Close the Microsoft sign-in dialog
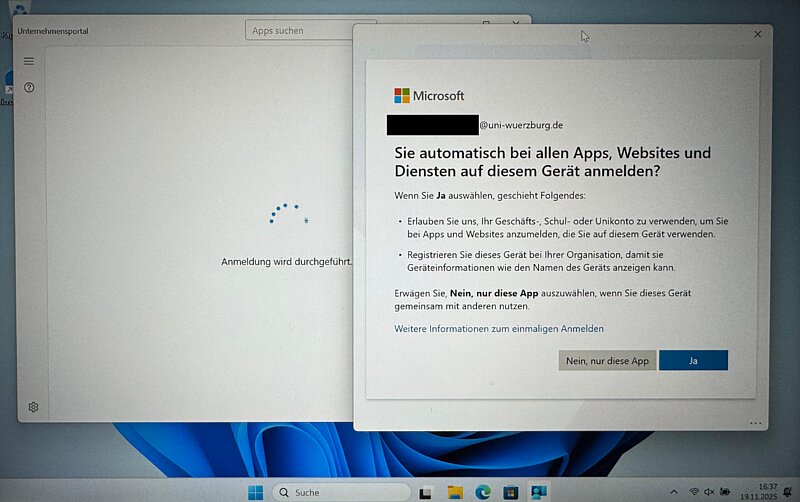The height and width of the screenshot is (502, 800). [757, 34]
